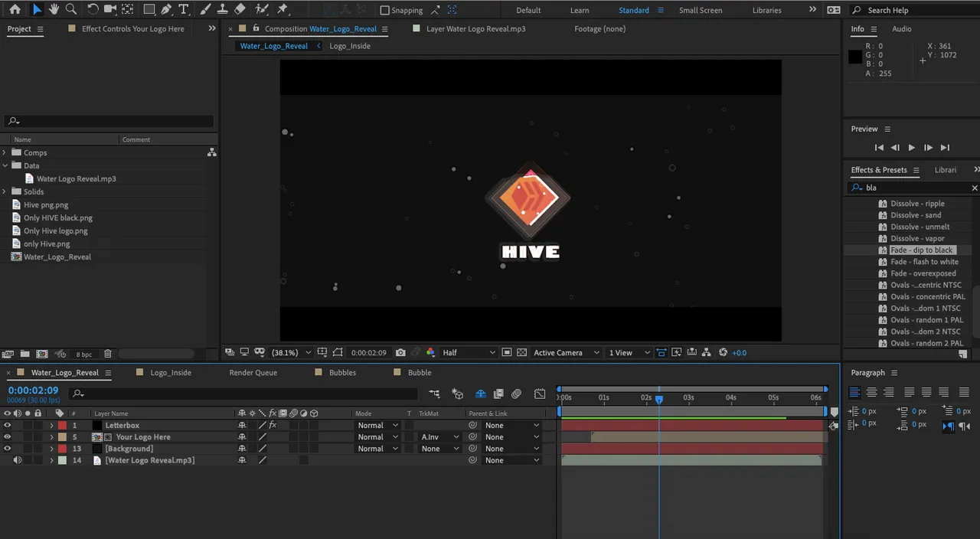Image resolution: width=980 pixels, height=539 pixels.
Task: Jump to the last frame in Preview
Action: (945, 148)
